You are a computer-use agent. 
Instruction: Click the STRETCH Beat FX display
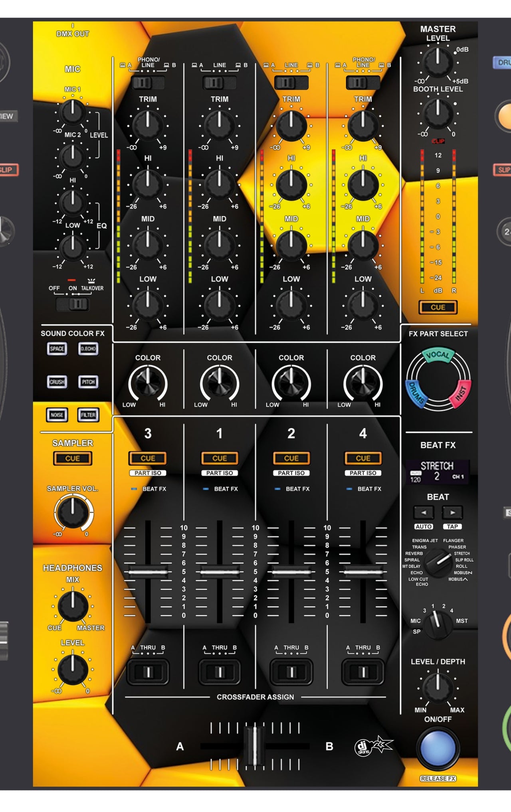(438, 472)
